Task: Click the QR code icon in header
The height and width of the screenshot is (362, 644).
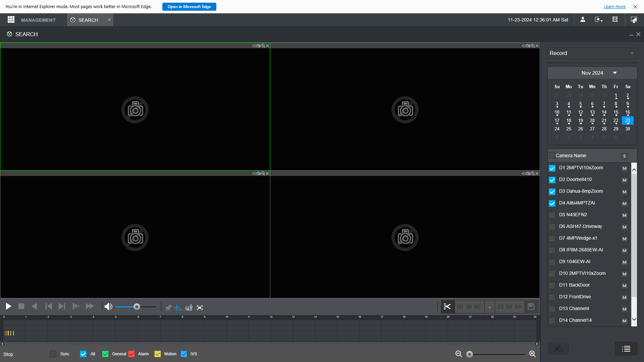Action: (x=615, y=19)
